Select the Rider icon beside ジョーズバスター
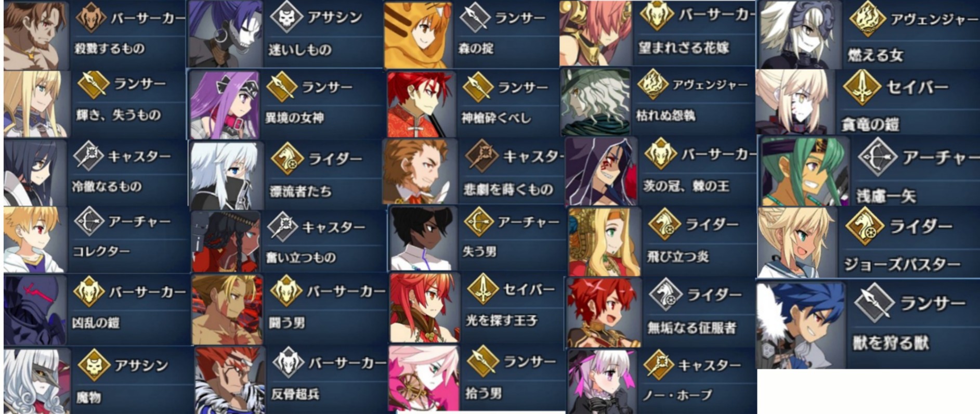Image resolution: width=980 pixels, height=414 pixels. (865, 227)
